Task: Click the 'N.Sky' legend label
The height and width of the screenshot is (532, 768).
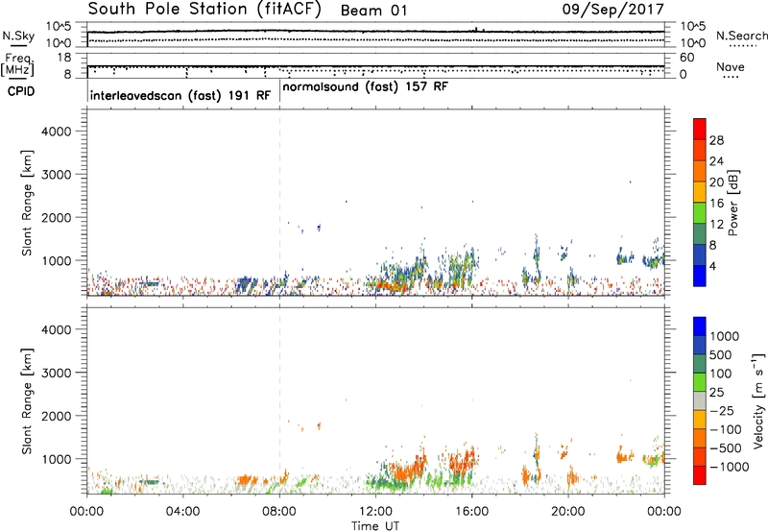Action: click(18, 36)
